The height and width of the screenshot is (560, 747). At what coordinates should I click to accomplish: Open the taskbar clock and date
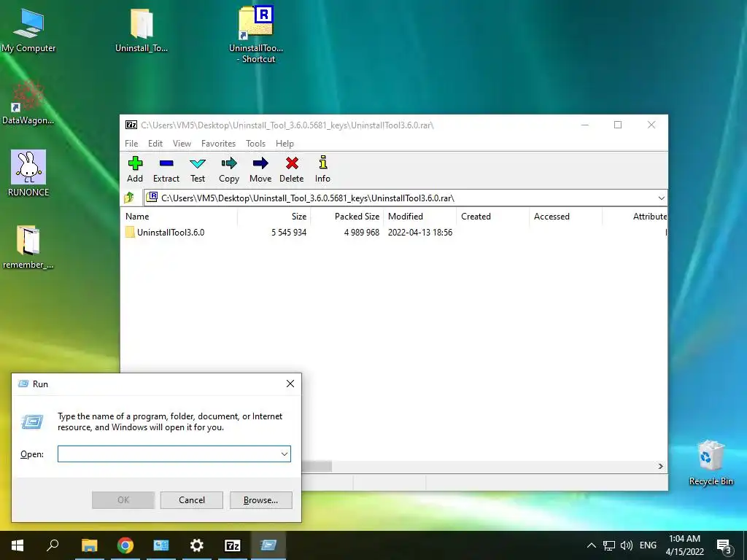(684, 545)
